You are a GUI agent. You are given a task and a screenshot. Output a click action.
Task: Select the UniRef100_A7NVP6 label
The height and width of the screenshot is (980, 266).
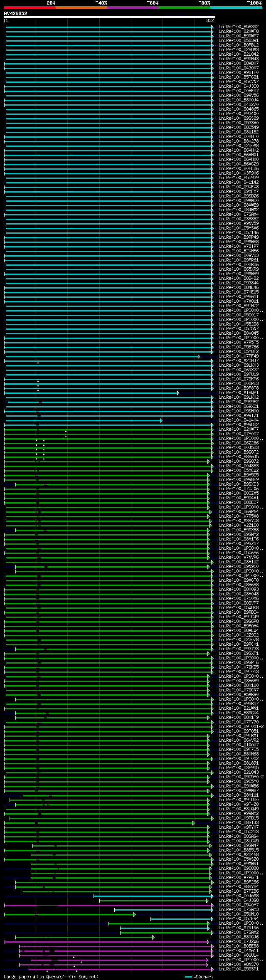pos(239,558)
